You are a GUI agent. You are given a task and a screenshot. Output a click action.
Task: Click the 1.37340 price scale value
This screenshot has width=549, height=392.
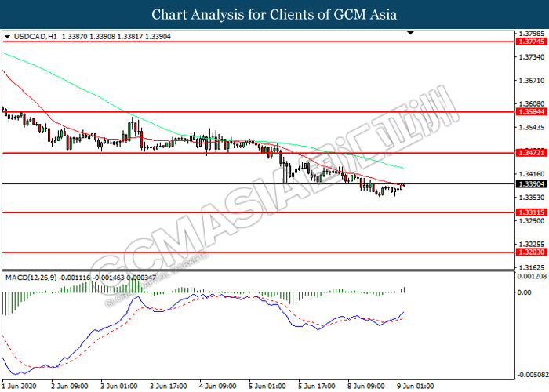pyautogui.click(x=532, y=57)
